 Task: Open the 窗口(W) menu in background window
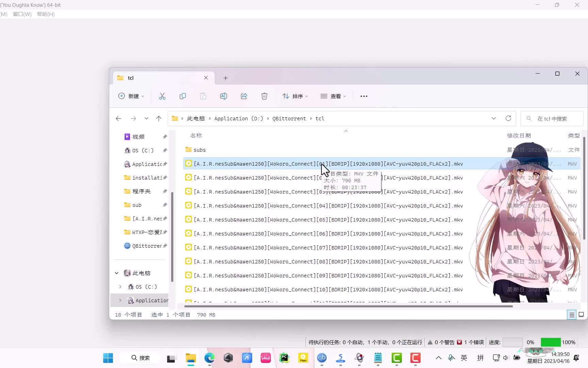pyautogui.click(x=22, y=14)
